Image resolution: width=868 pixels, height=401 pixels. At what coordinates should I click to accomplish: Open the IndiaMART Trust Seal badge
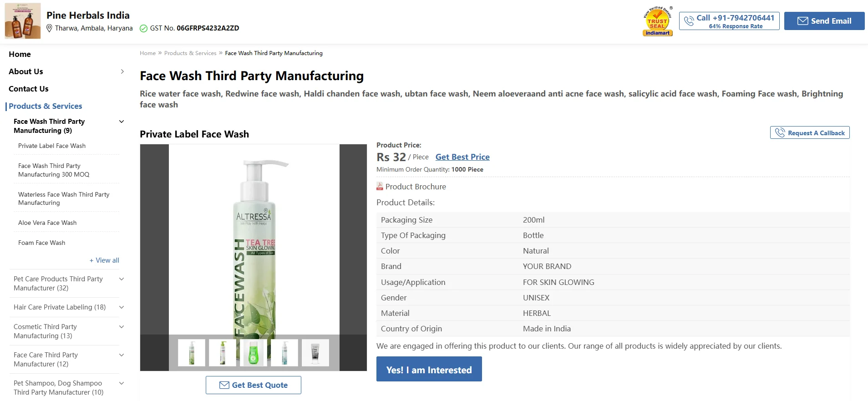pos(658,21)
